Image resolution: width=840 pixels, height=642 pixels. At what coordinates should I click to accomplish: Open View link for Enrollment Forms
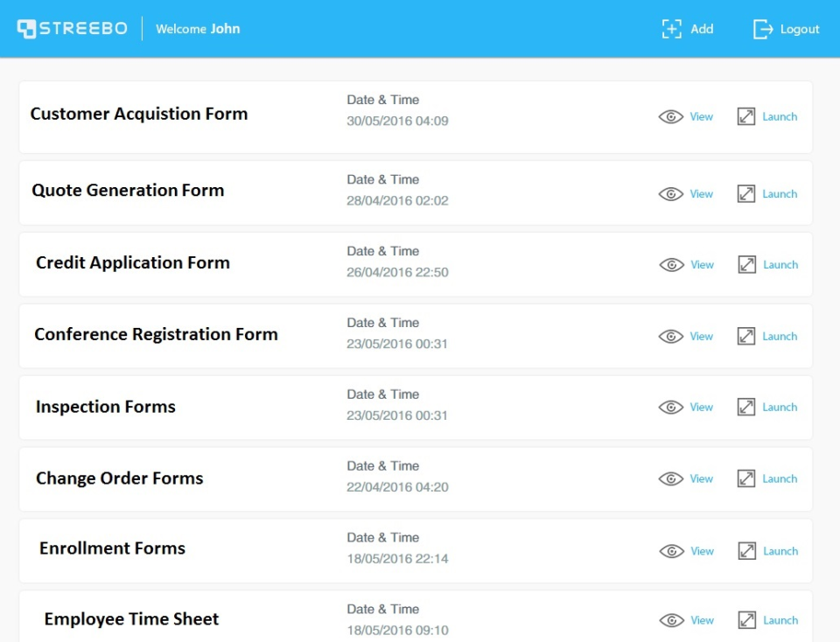pos(703,551)
